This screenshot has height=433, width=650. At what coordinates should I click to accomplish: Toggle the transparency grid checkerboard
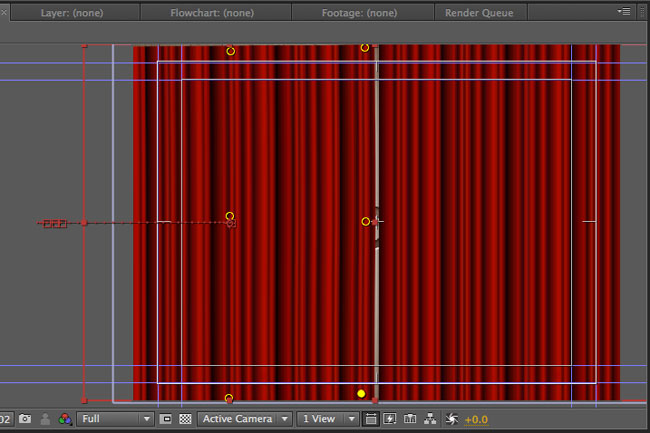(x=185, y=419)
